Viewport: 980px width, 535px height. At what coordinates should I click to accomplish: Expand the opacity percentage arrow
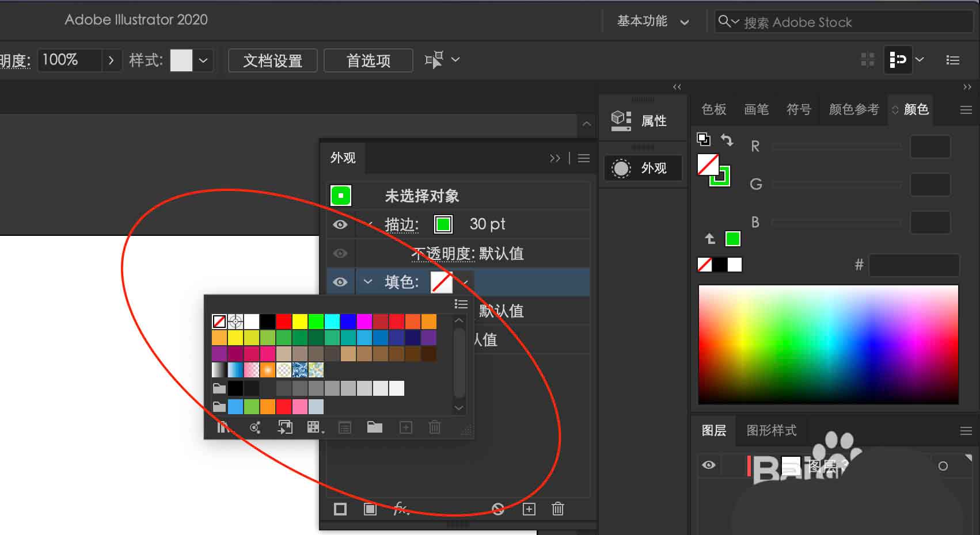tap(111, 60)
